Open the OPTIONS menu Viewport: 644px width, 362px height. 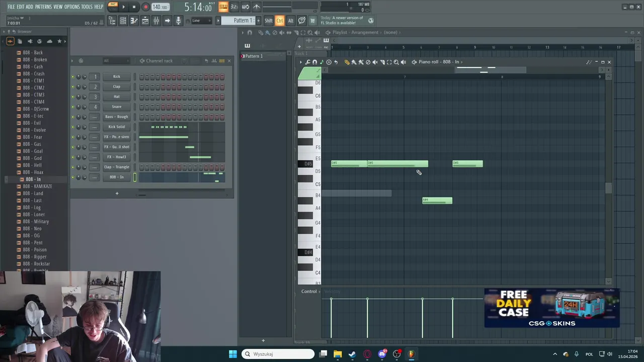72,7
